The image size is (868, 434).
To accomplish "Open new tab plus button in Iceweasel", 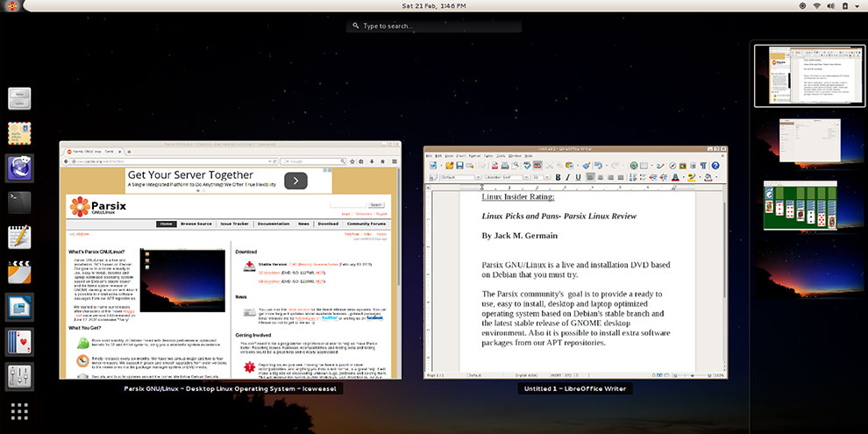I will tap(129, 151).
